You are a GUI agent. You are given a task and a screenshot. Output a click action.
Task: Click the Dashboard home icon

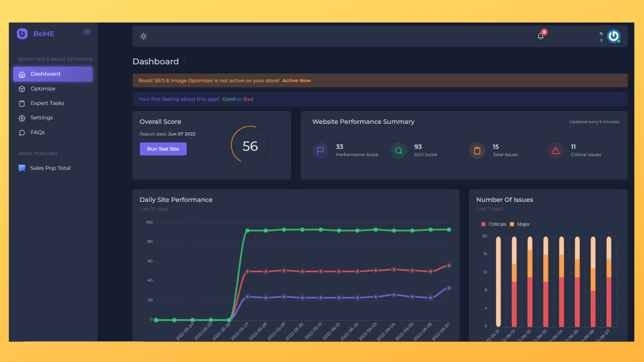22,74
